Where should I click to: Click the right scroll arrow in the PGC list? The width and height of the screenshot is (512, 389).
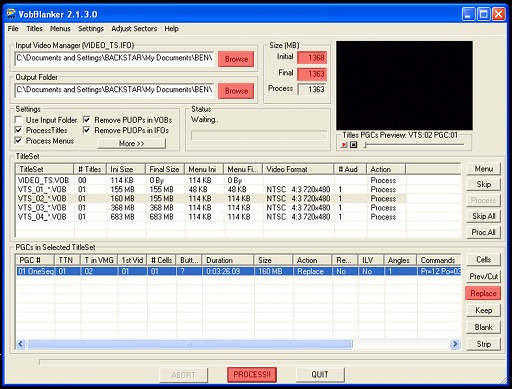pyautogui.click(x=455, y=344)
